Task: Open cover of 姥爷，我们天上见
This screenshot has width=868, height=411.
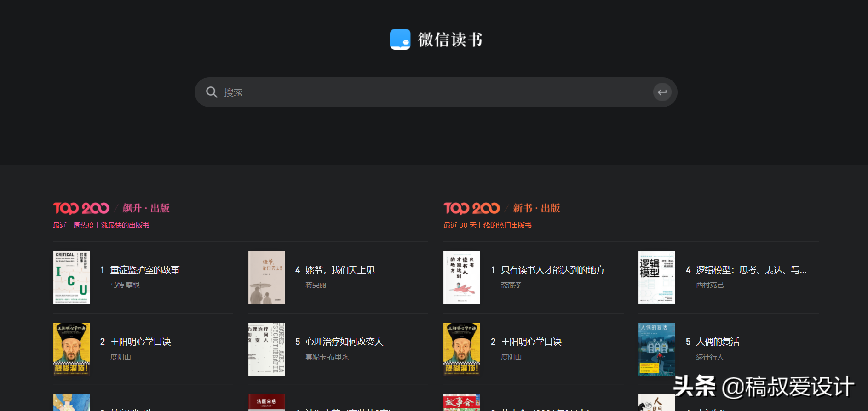Action: (x=266, y=277)
